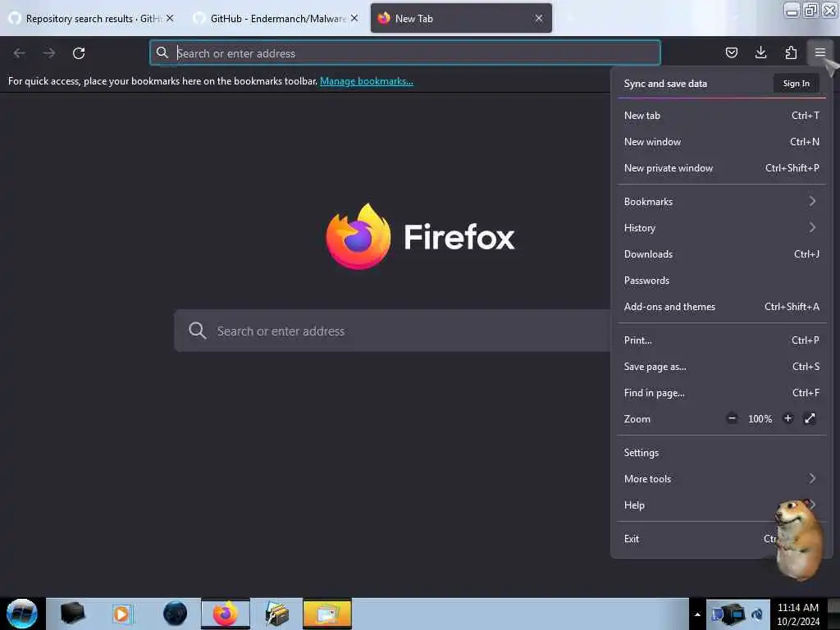The image size is (840, 630).
Task: Close the New Tab tab
Action: (538, 18)
